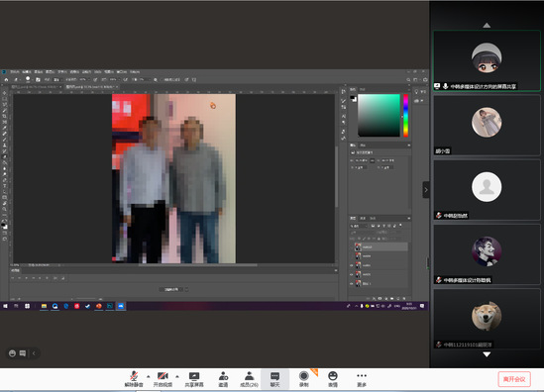Open the invite (邀请) dialog
The height and width of the screenshot is (392, 544).
(223, 379)
